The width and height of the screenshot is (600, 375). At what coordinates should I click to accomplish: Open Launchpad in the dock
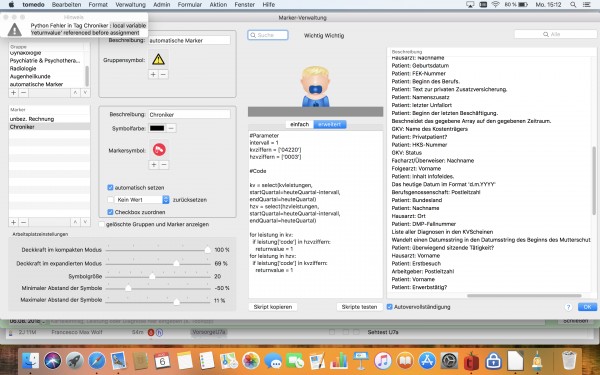click(x=75, y=360)
